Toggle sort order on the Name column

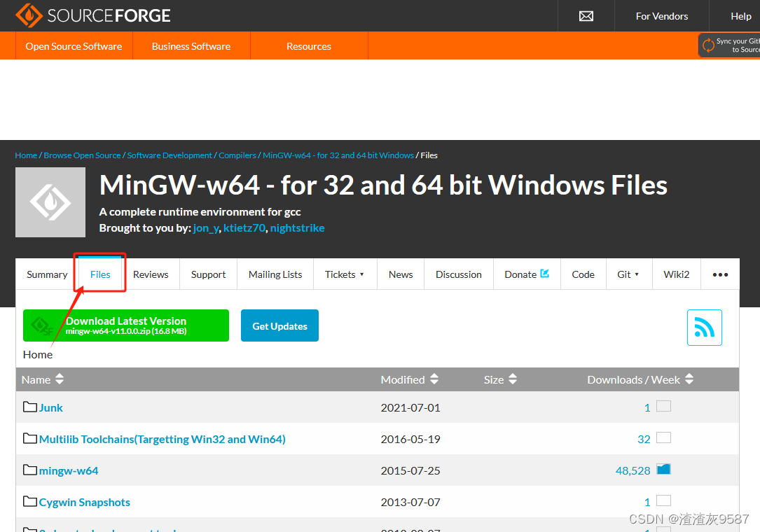(60, 379)
